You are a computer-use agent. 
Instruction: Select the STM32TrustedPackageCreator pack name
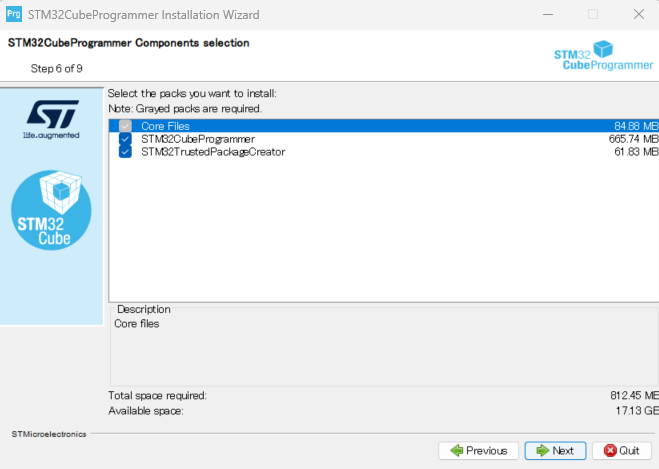(212, 152)
